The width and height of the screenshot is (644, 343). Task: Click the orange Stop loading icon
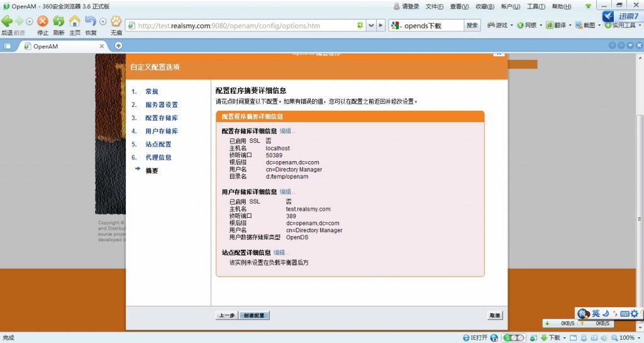pyautogui.click(x=43, y=21)
